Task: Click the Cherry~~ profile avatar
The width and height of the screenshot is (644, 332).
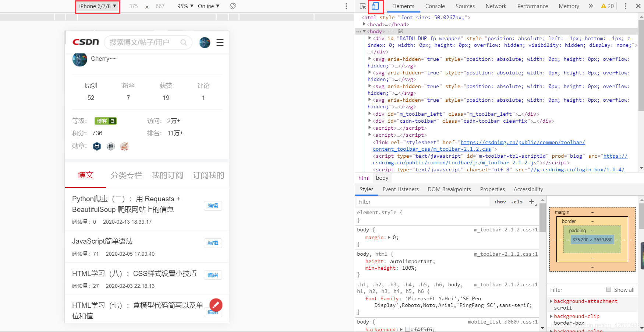Action: [79, 59]
